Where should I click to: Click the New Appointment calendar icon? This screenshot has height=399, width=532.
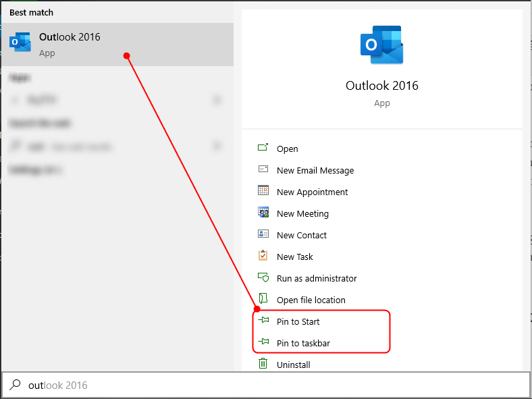(x=263, y=190)
